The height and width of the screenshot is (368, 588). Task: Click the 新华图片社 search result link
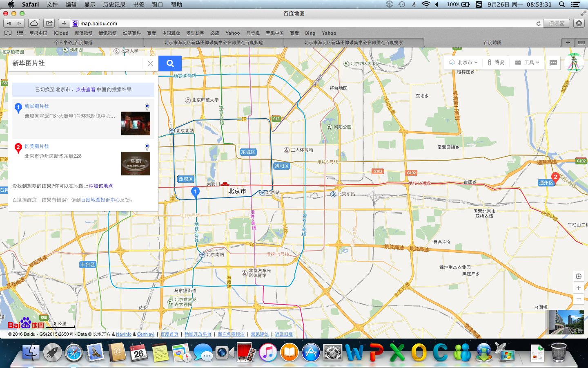click(37, 106)
